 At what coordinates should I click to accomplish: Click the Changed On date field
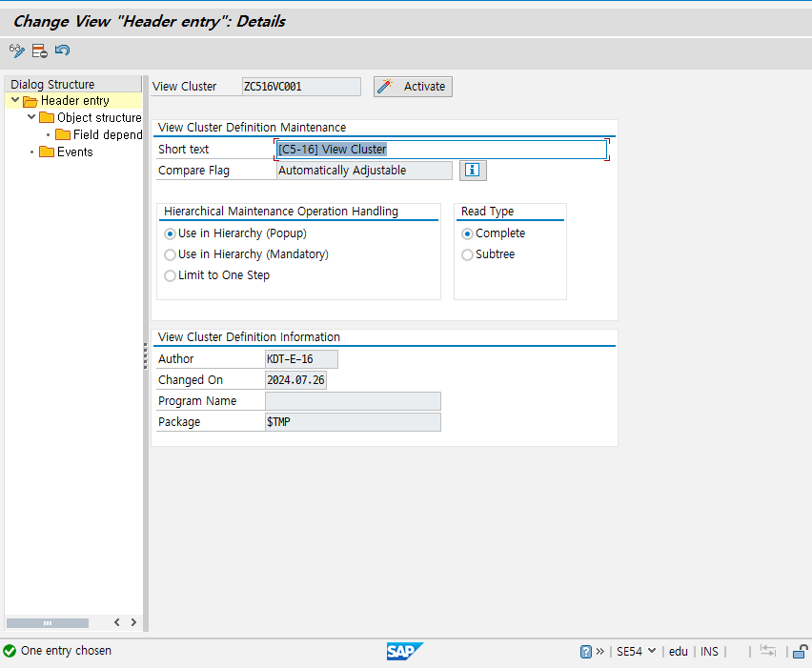pos(295,380)
